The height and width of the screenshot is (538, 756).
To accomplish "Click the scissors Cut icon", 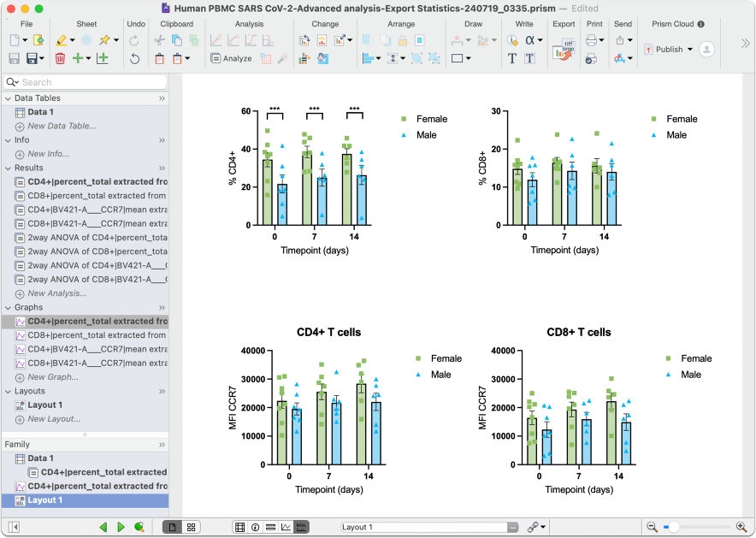I will coord(159,40).
